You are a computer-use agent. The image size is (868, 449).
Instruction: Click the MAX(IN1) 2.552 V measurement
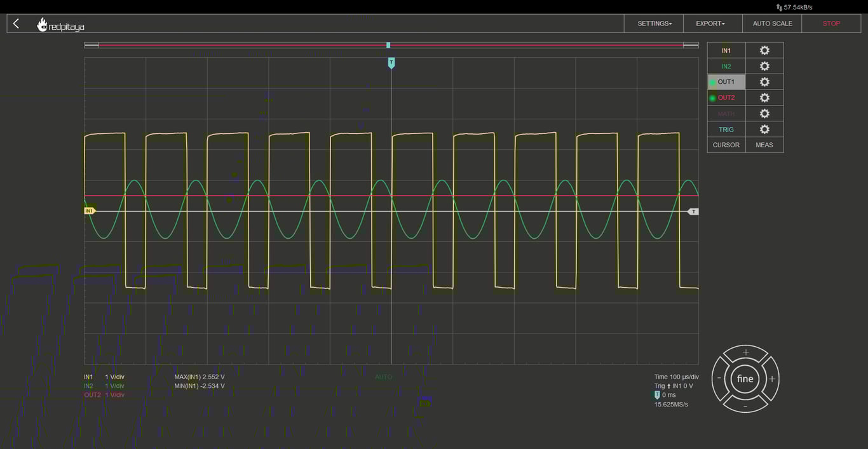click(200, 377)
